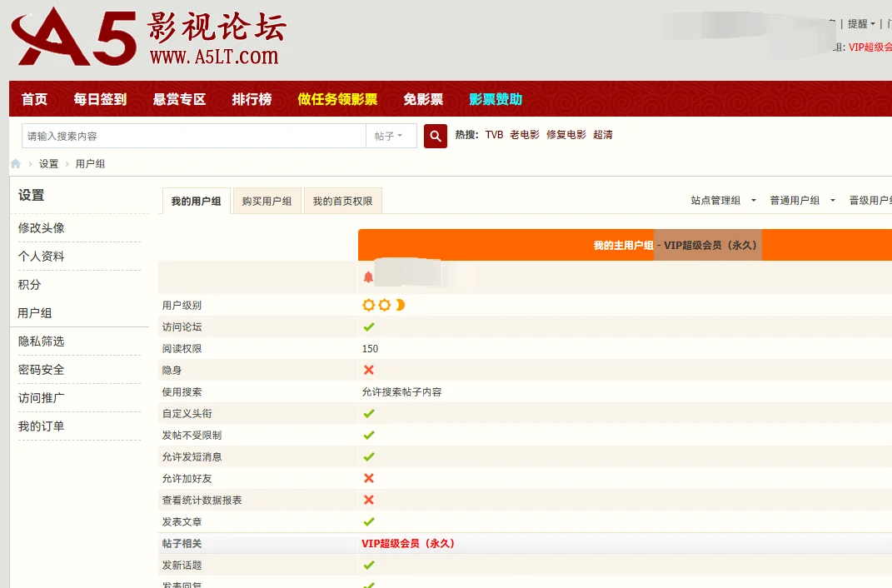The width and height of the screenshot is (892, 588).
Task: Open 个人资料 in the settings sidebar
Action: click(x=41, y=257)
